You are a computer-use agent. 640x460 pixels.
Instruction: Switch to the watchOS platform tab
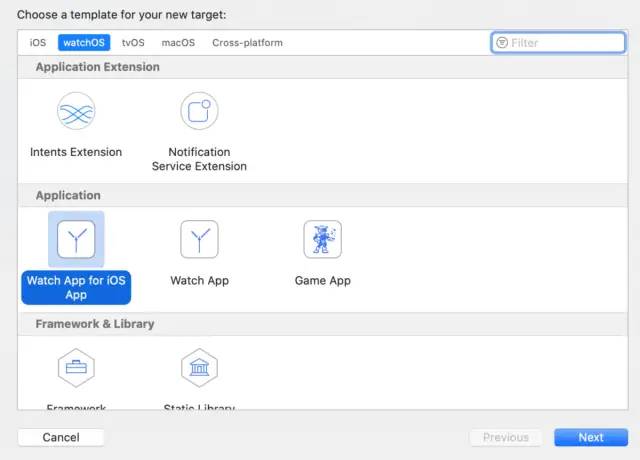(x=84, y=42)
